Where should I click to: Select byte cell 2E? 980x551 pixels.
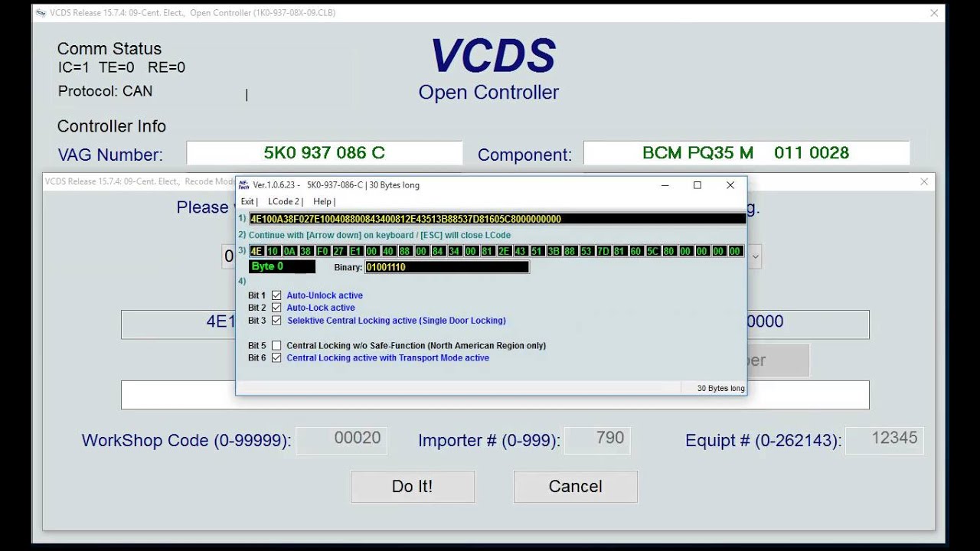(x=504, y=251)
